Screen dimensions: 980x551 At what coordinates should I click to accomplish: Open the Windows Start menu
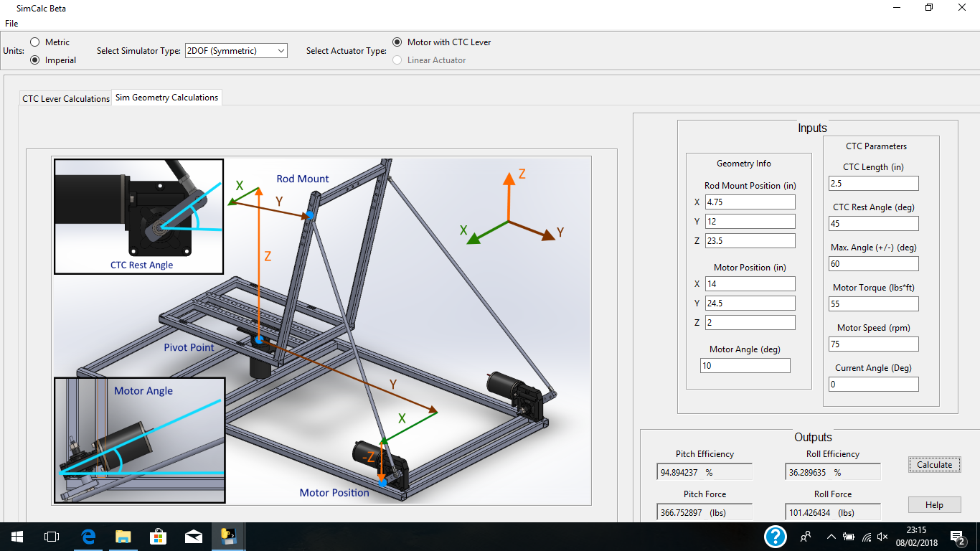(x=17, y=536)
